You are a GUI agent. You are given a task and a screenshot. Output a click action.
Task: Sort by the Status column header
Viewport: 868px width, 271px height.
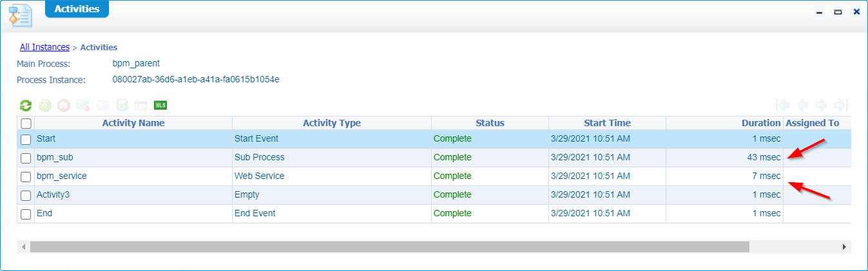(490, 123)
